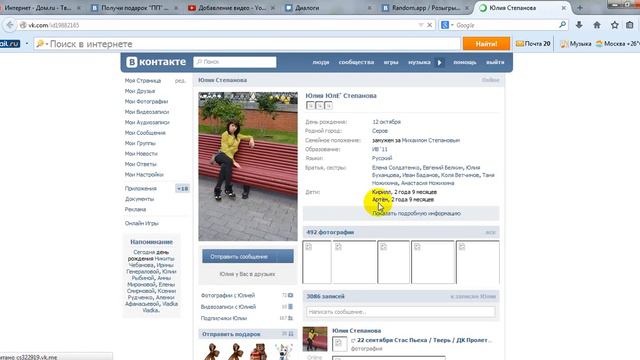Click the VKontakte logo

(x=156, y=62)
